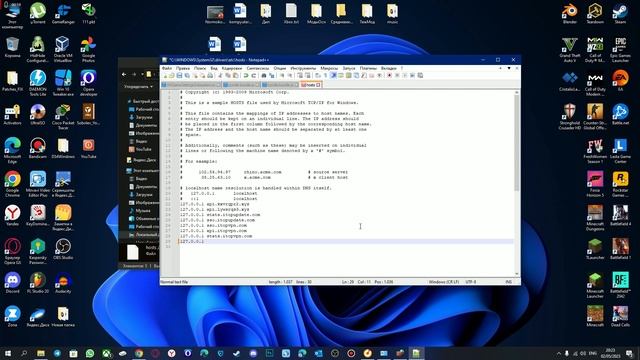Image resolution: width=640 pixels, height=360 pixels.
Task: Open the Dead Cells desktop icon
Action: coord(620,316)
